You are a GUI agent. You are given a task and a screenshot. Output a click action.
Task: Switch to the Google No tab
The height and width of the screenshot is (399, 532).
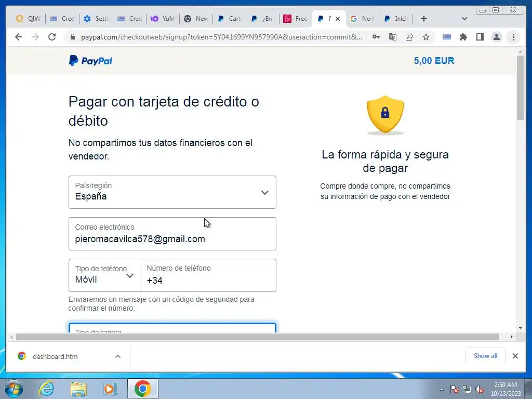[x=362, y=19]
